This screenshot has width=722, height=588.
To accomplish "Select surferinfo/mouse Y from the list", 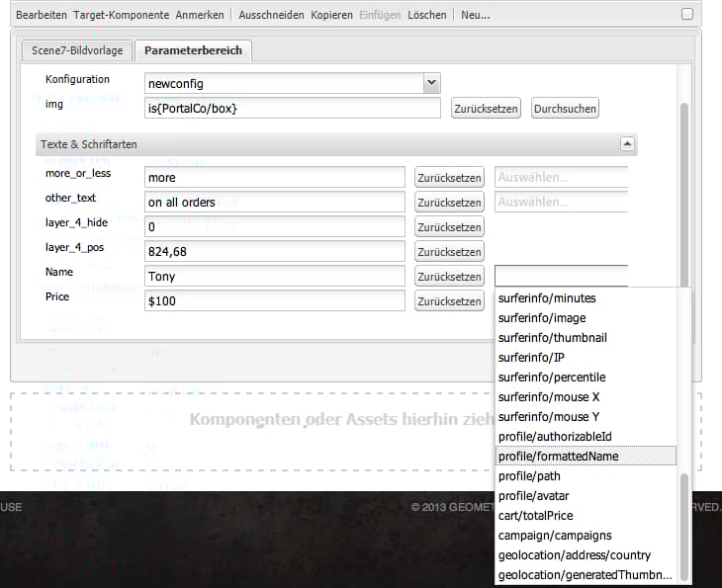I will click(586, 417).
